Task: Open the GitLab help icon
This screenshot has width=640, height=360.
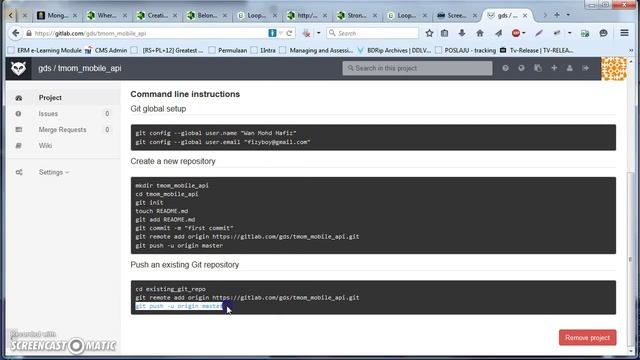Action: [x=505, y=68]
